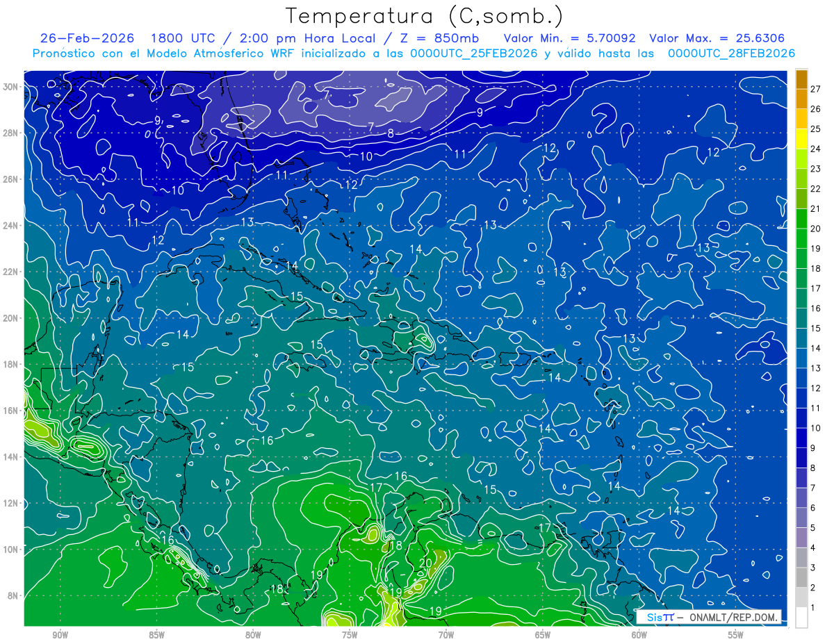Click the 10N latitude axis label
Image resolution: width=834 pixels, height=644 pixels.
pos(12,550)
